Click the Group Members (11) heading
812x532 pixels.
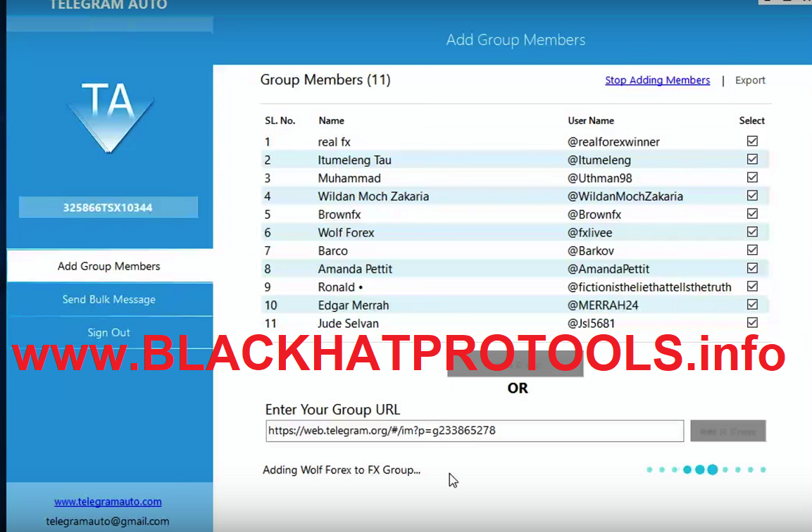[325, 80]
